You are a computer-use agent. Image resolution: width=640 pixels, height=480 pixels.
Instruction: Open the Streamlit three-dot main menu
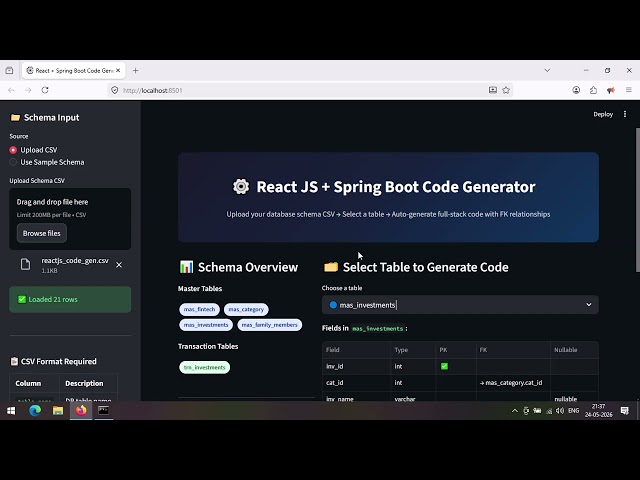[624, 114]
